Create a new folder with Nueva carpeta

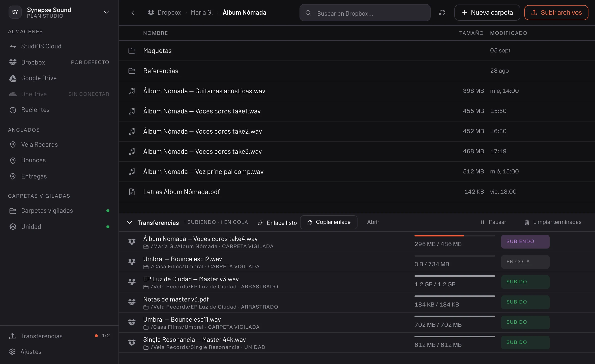487,13
